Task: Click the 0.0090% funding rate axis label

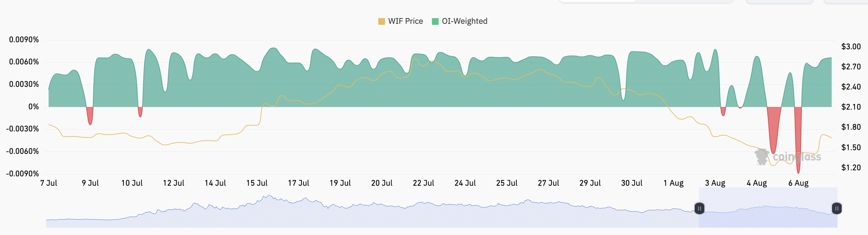Action: click(x=24, y=40)
